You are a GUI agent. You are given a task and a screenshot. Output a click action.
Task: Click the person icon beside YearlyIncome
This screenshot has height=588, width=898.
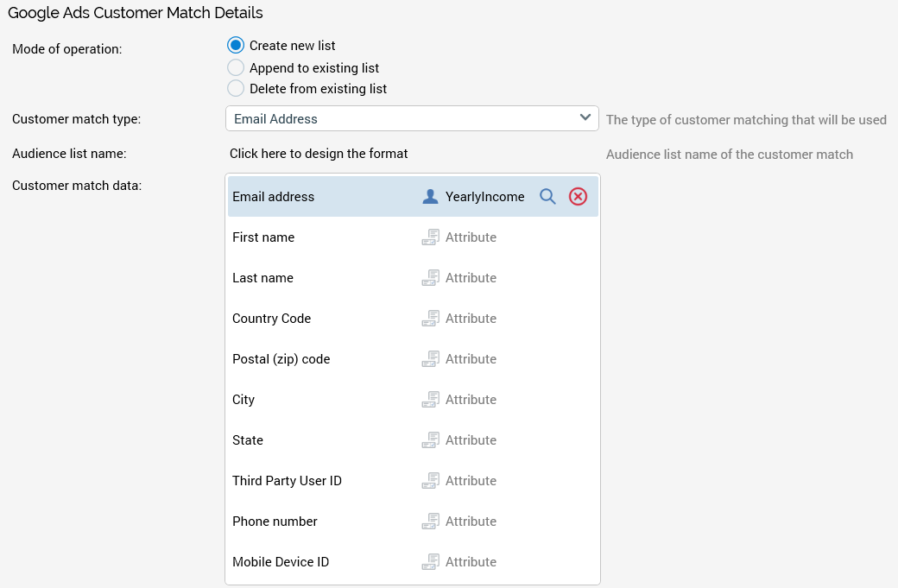[x=430, y=196]
